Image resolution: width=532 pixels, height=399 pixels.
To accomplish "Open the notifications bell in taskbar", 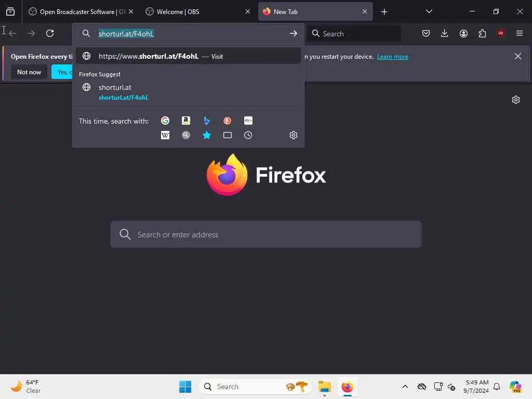I will (497, 387).
